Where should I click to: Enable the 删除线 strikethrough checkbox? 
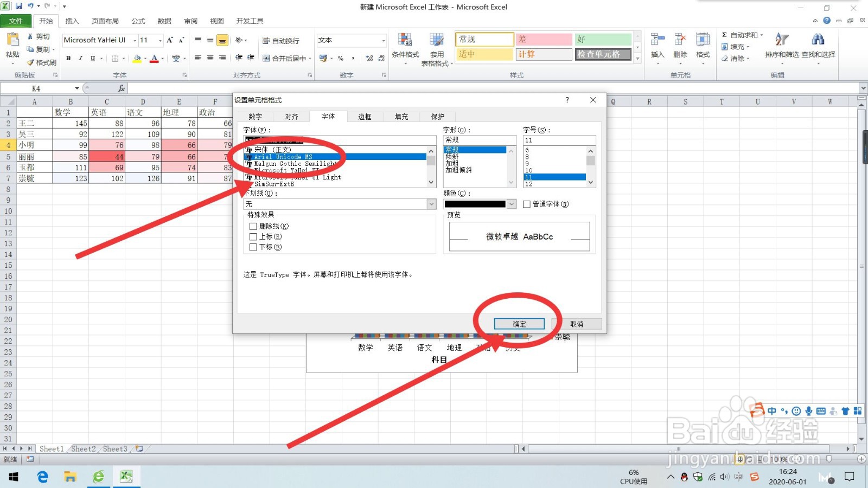click(x=253, y=226)
